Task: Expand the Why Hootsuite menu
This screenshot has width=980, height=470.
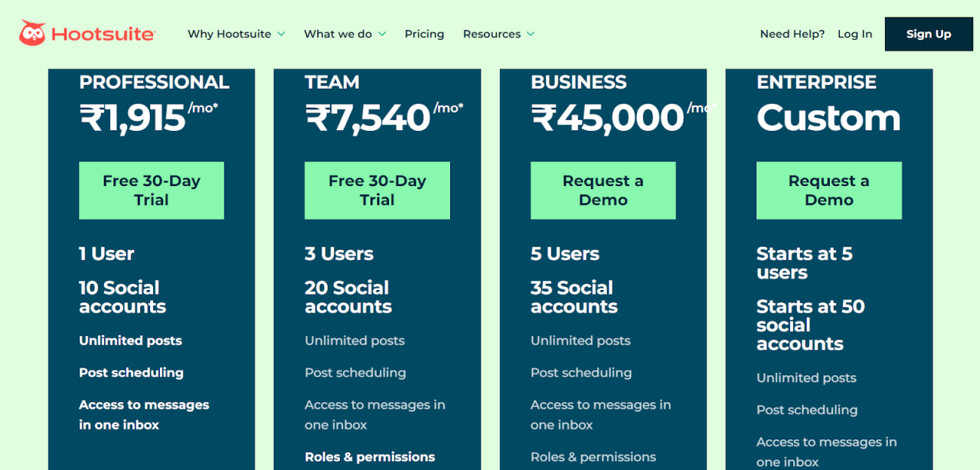Action: click(230, 34)
